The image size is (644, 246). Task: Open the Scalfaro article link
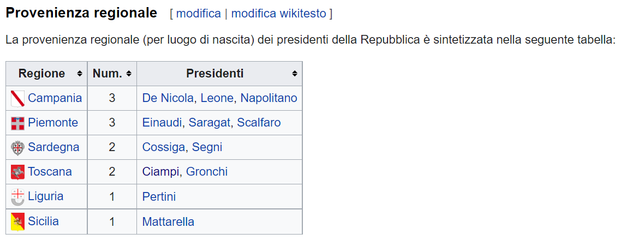coord(259,123)
